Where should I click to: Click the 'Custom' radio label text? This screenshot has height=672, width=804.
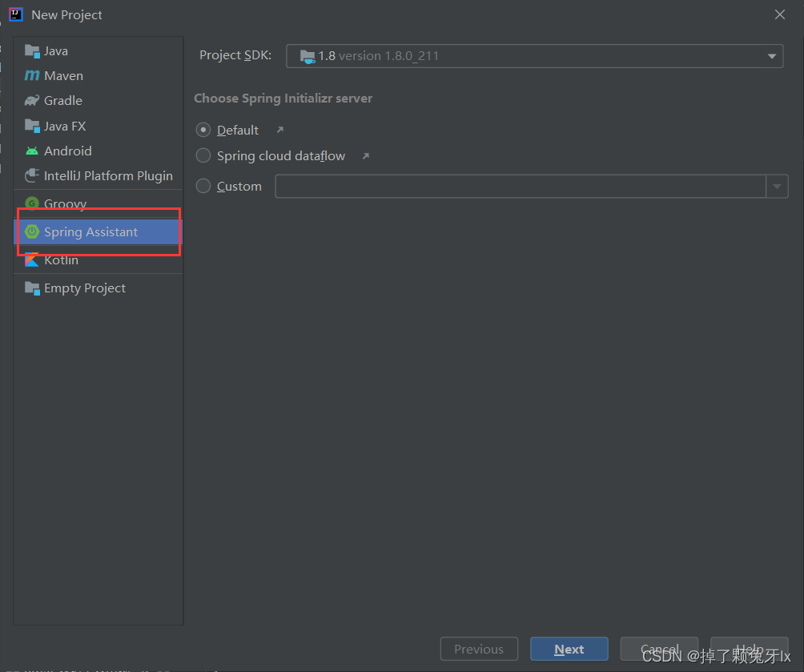239,186
